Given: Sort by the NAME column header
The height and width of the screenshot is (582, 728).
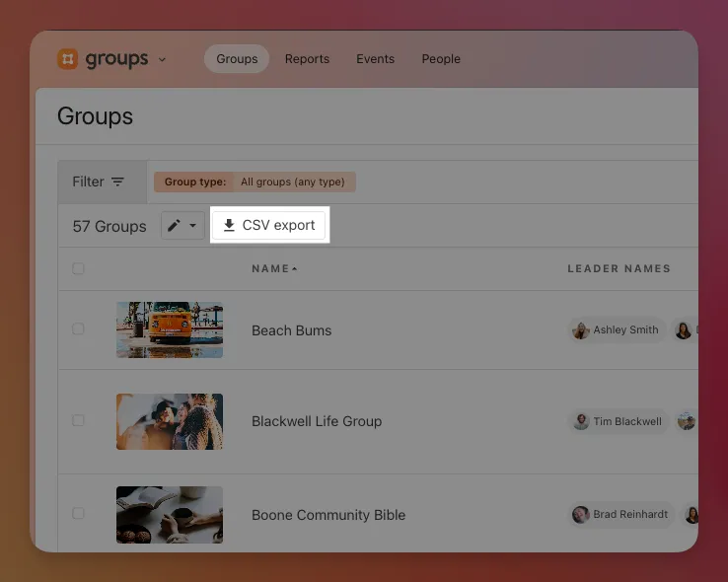Looking at the screenshot, I should tap(274, 268).
